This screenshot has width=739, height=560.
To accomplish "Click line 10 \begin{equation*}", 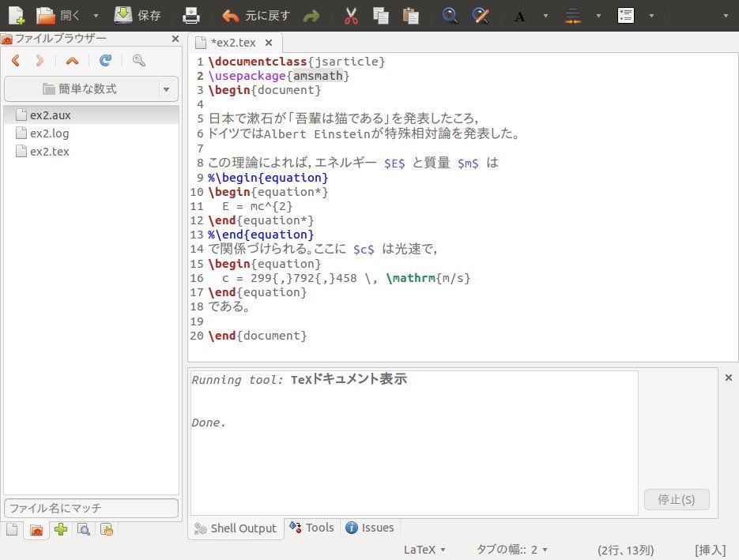I will tap(268, 192).
